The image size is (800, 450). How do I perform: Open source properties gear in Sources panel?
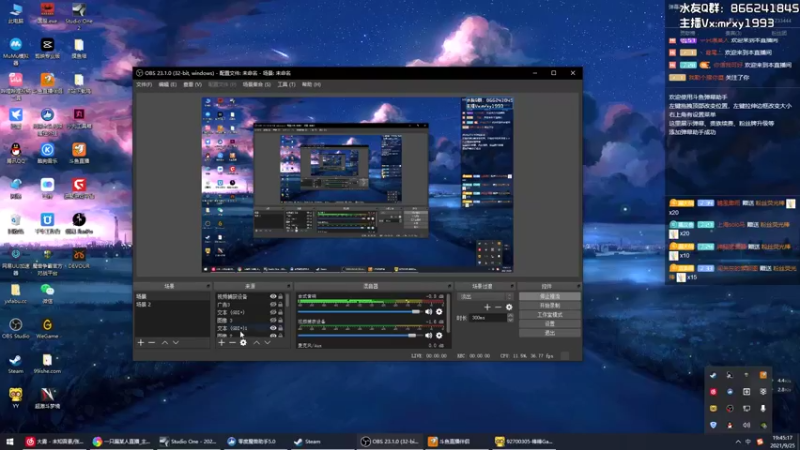(x=243, y=343)
